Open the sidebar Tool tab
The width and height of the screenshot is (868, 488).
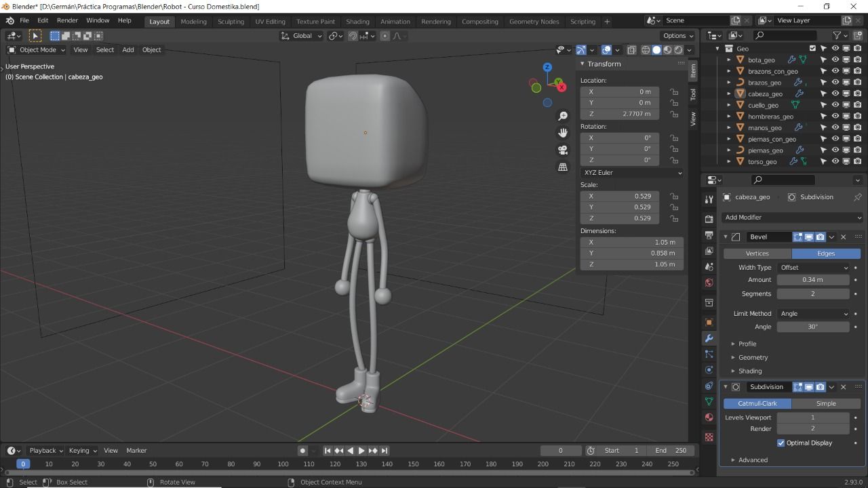coord(693,94)
